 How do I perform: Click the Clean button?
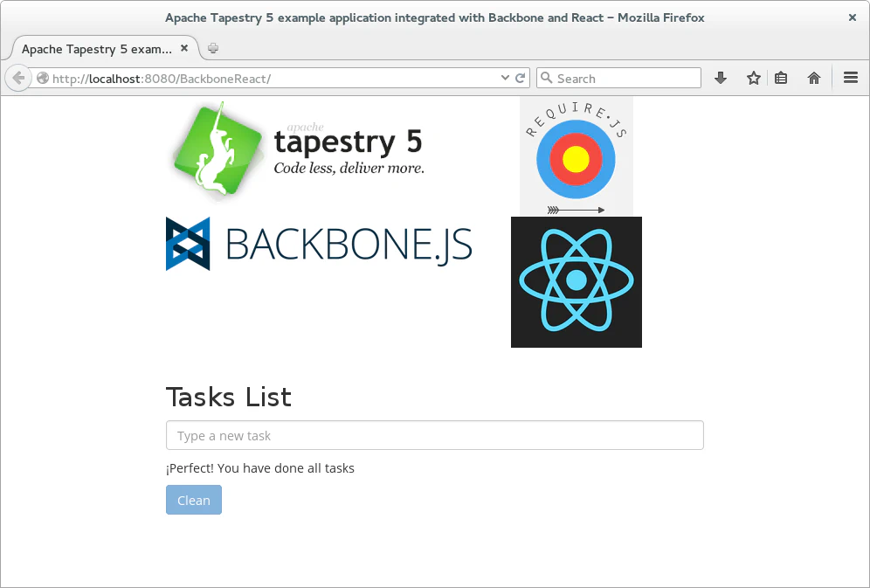(x=193, y=500)
